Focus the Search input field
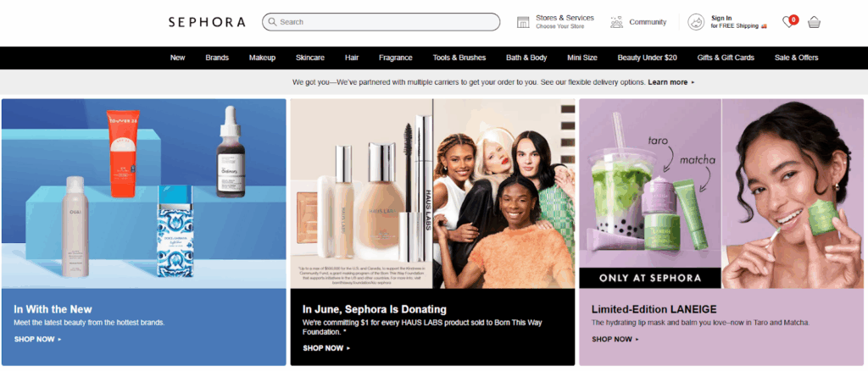This screenshot has width=868, height=371. click(x=381, y=22)
